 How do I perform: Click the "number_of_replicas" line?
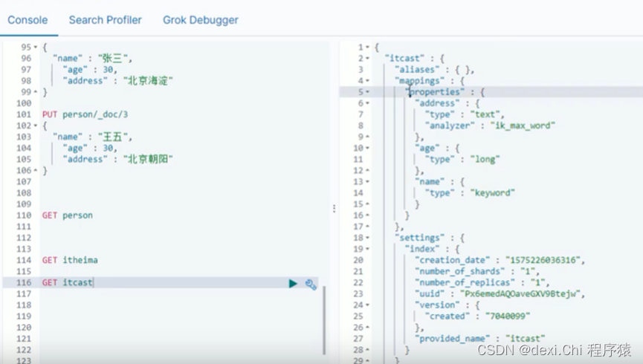pyautogui.click(x=482, y=282)
